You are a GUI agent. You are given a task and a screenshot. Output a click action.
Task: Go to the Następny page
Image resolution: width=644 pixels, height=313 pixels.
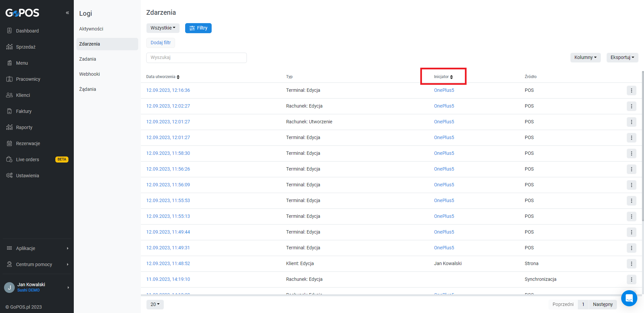coord(602,304)
